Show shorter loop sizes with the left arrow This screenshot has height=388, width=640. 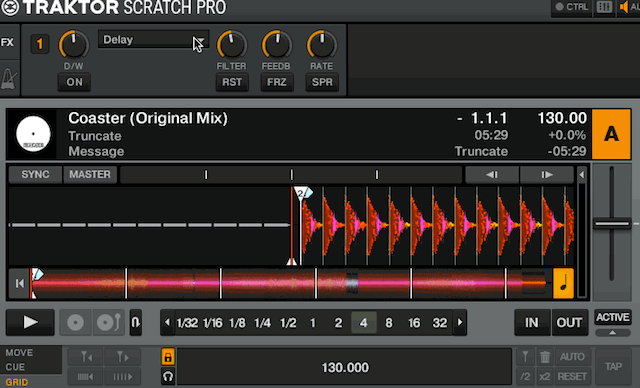coord(167,322)
